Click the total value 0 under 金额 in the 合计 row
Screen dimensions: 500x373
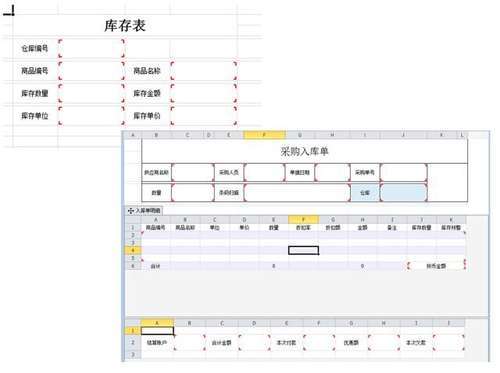362,266
